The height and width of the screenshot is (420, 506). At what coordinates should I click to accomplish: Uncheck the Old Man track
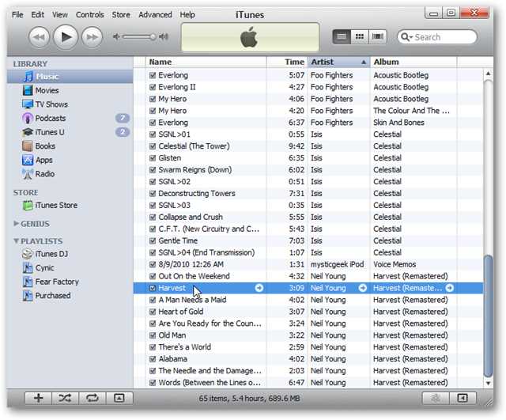(153, 335)
